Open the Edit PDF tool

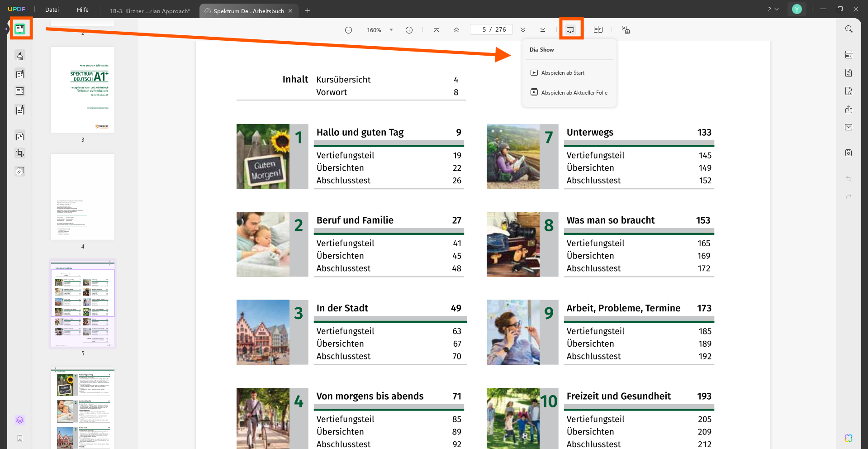point(20,74)
